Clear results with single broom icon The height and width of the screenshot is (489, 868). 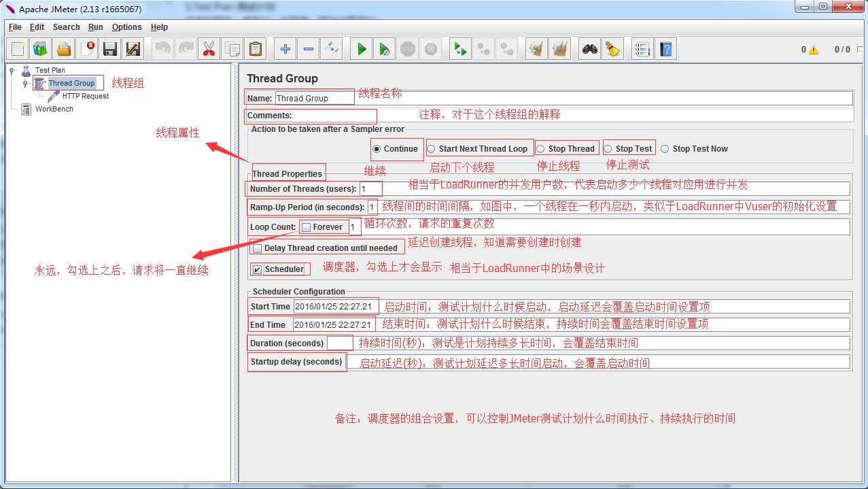click(x=537, y=49)
